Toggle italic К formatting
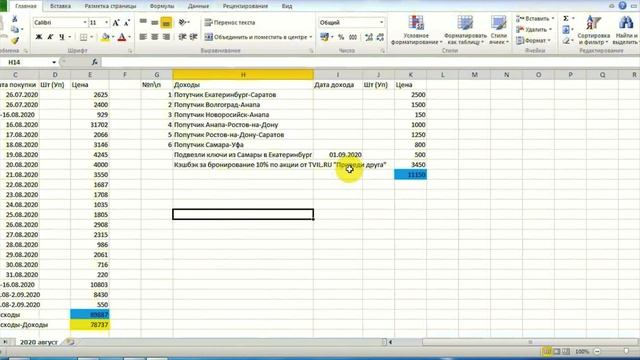This screenshot has height=360, width=640. (x=50, y=38)
